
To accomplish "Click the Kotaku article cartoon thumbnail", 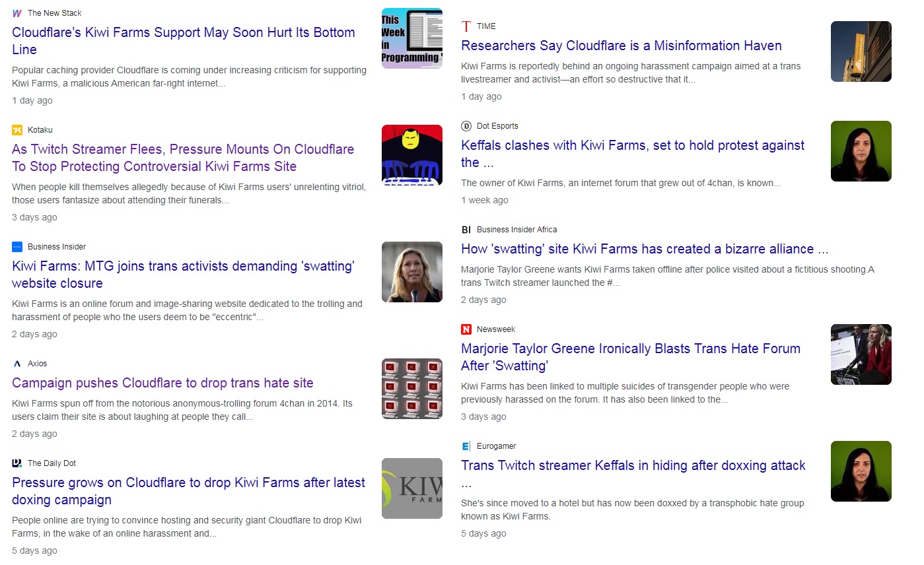I will [x=412, y=155].
